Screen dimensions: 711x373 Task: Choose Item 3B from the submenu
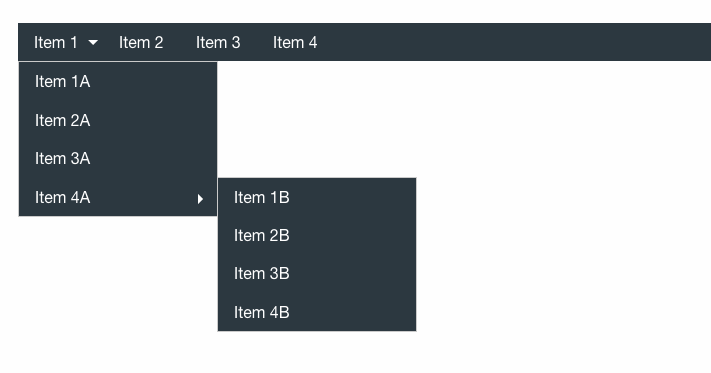click(317, 274)
